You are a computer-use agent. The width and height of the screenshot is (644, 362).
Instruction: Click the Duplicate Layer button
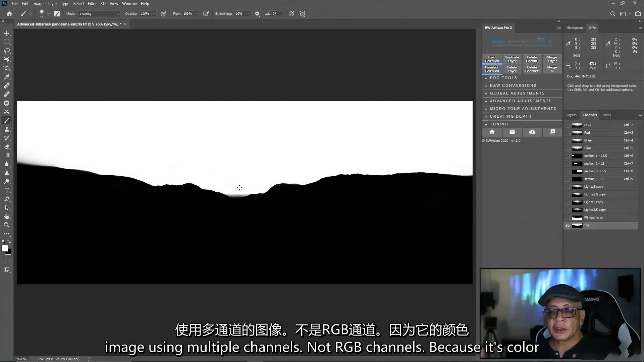[512, 59]
